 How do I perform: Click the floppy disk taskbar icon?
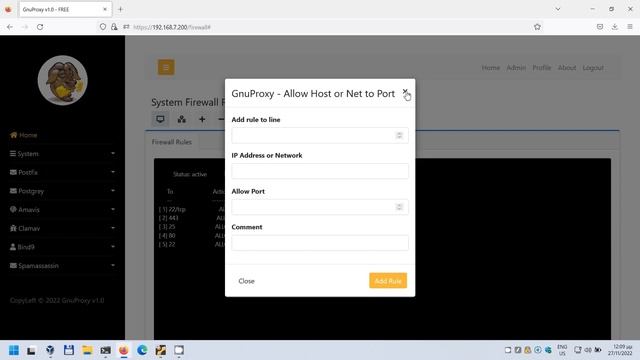69,350
